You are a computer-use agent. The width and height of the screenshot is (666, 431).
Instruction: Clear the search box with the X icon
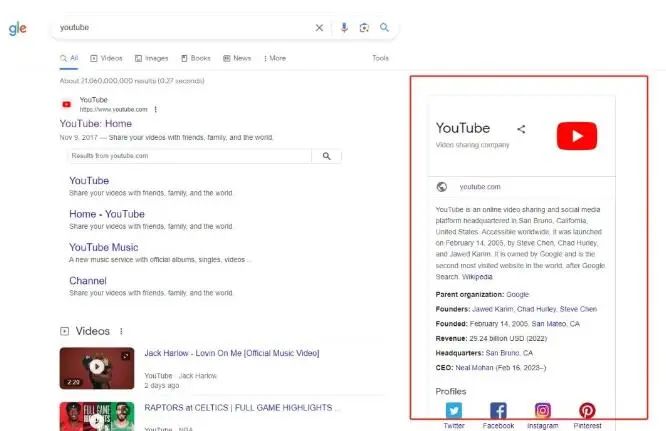click(x=319, y=28)
